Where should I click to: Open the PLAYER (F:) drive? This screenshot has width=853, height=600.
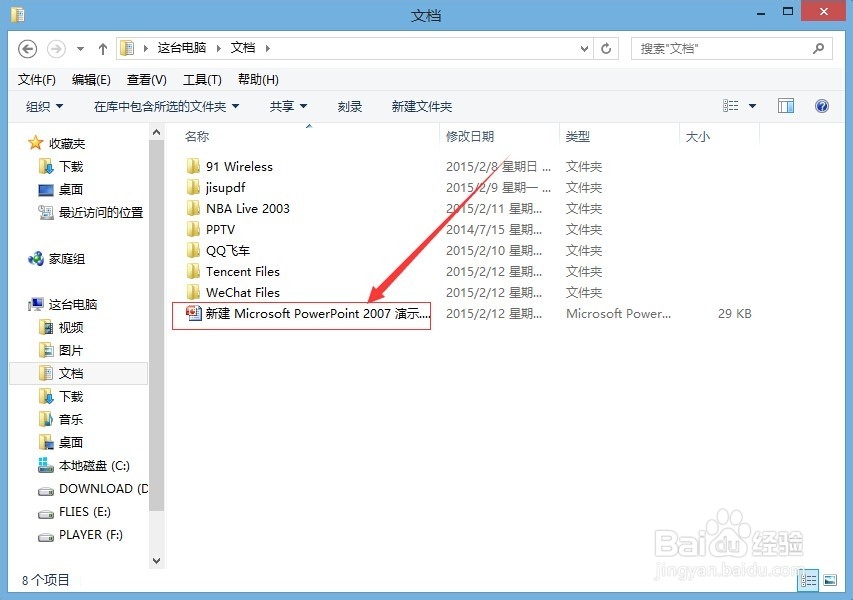pyautogui.click(x=81, y=535)
